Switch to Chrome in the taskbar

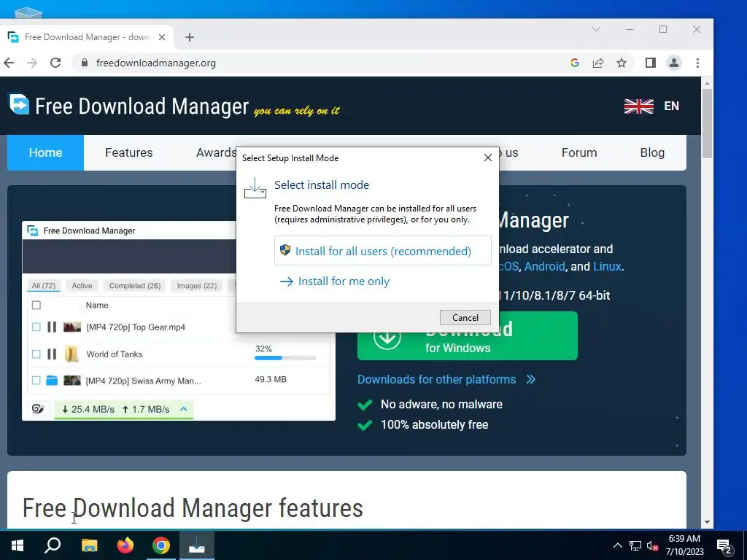[161, 545]
